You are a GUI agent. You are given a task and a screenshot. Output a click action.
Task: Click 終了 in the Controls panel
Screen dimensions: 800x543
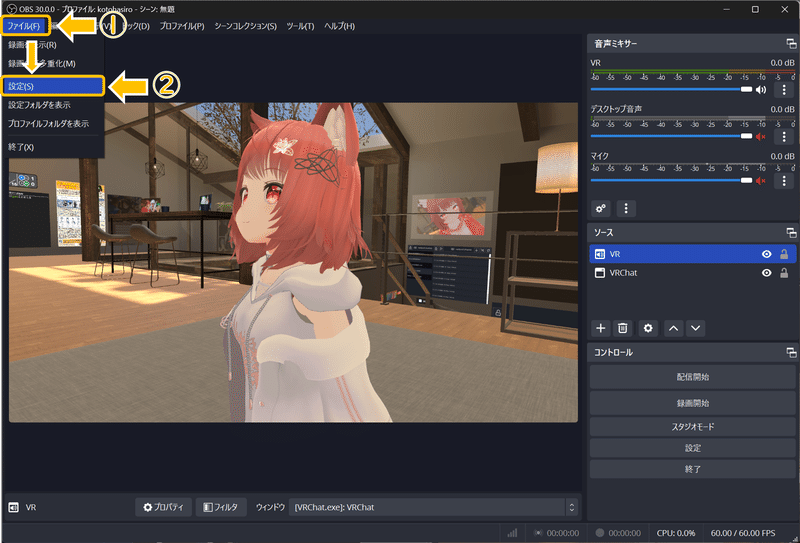pos(692,469)
